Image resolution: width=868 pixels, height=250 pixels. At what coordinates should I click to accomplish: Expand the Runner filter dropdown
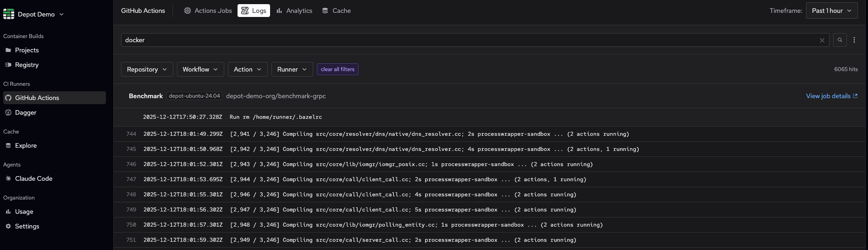[x=292, y=69]
